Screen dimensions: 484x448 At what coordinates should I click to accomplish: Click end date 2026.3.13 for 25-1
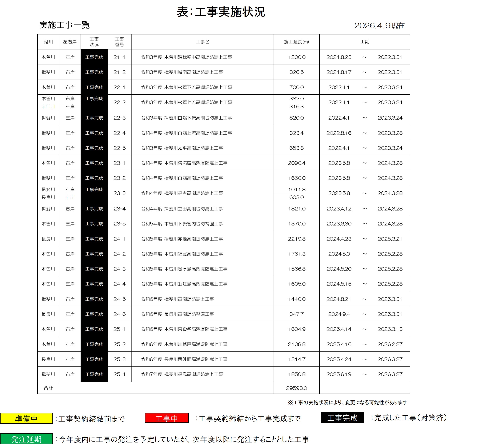pos(390,329)
